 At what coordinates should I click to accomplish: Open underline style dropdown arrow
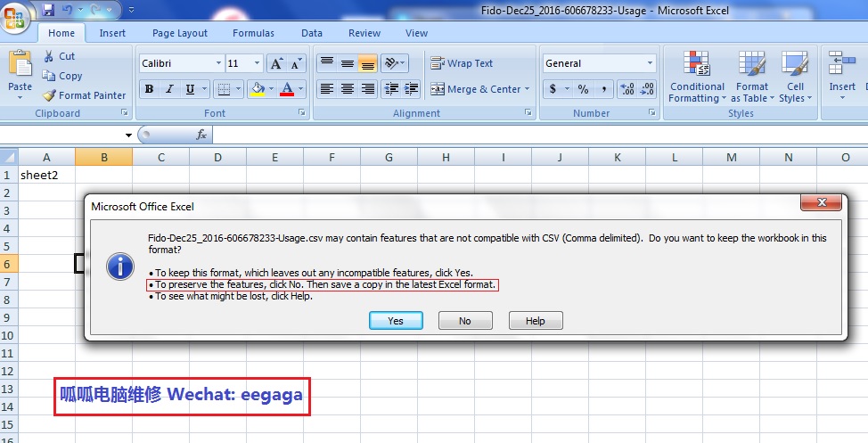204,88
